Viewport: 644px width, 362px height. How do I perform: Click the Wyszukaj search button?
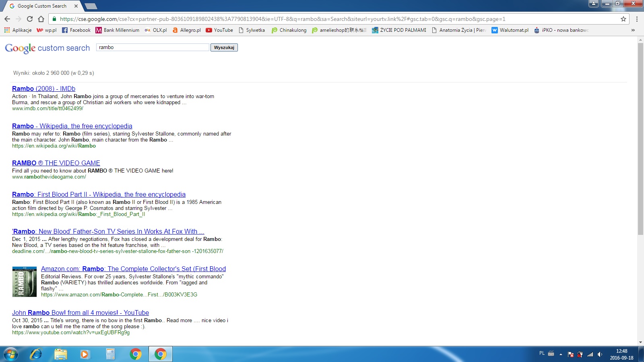[224, 47]
